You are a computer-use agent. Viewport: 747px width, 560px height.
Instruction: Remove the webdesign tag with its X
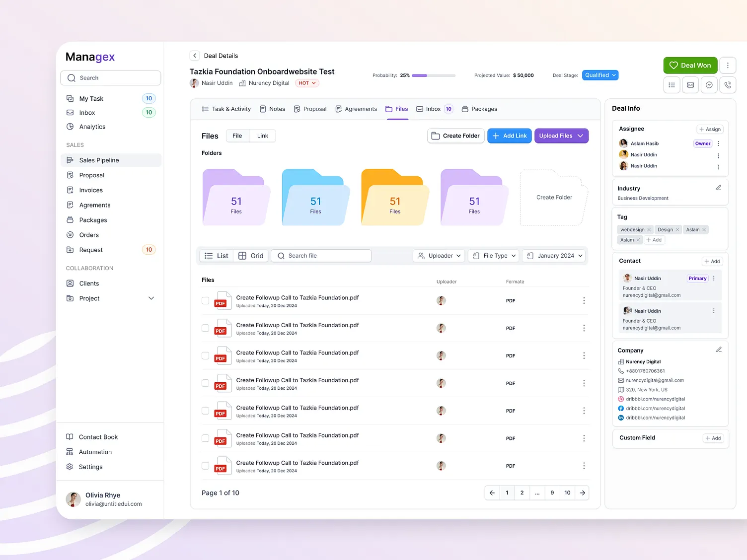coord(649,230)
